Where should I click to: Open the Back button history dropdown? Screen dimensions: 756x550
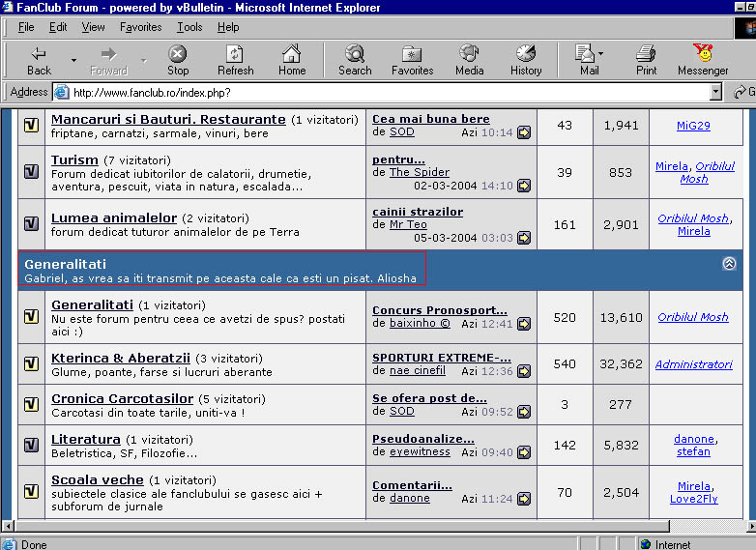point(73,60)
